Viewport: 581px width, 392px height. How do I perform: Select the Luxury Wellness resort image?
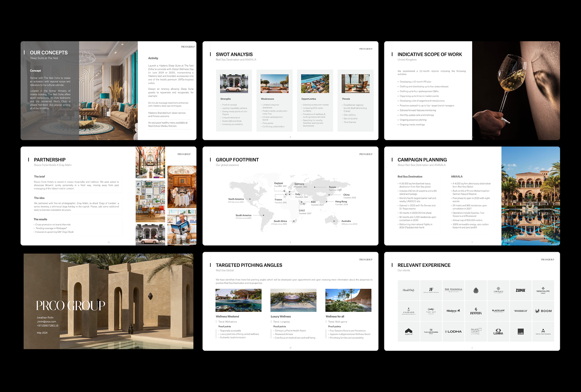[x=293, y=300]
